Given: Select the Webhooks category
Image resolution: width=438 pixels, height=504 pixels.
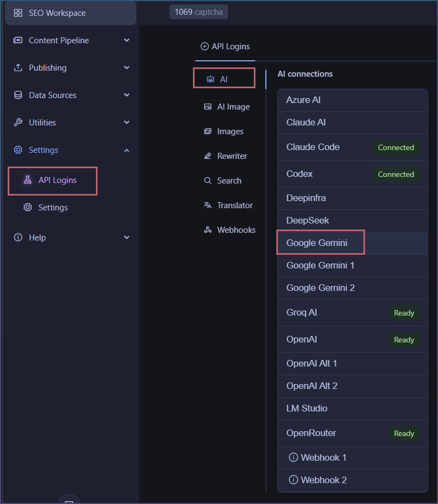Looking at the screenshot, I should (230, 230).
